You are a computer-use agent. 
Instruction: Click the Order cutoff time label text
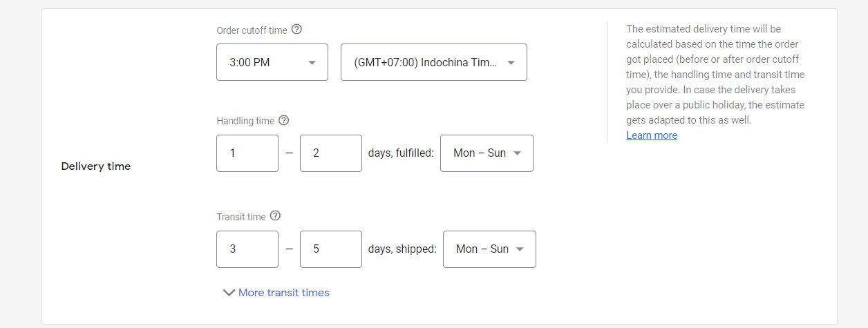(x=252, y=30)
